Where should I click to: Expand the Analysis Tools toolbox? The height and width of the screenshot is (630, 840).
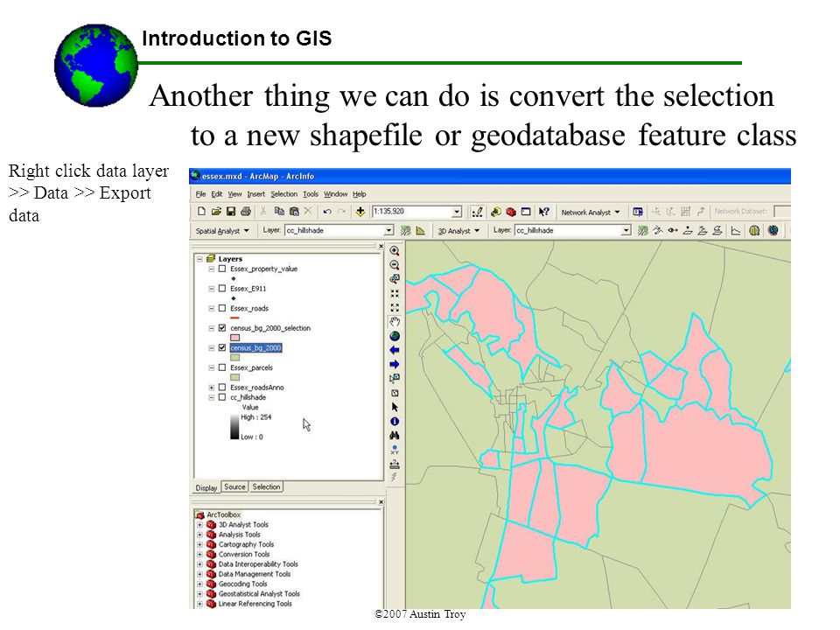coord(199,535)
